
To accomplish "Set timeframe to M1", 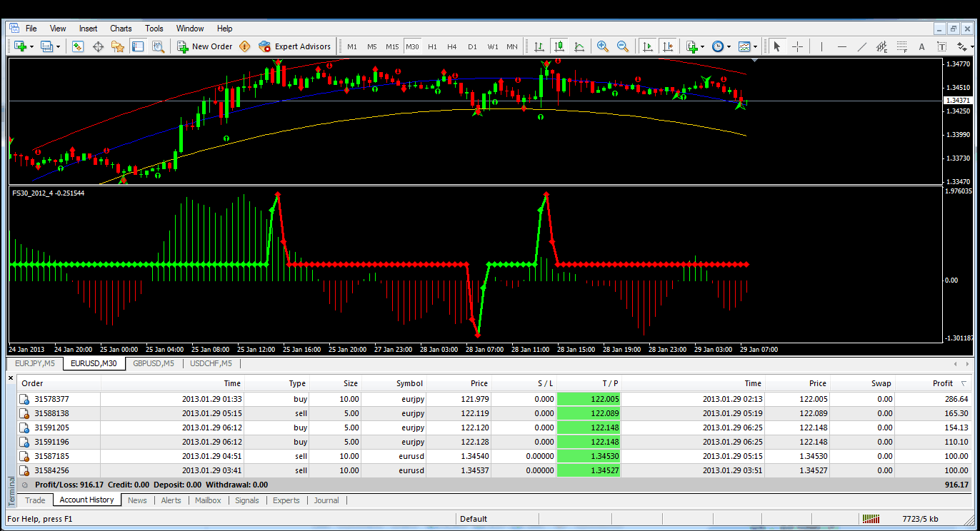I will pos(352,46).
